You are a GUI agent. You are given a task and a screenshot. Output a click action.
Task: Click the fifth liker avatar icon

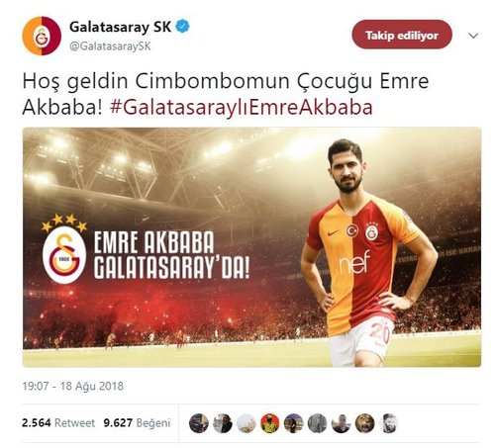click(x=293, y=423)
